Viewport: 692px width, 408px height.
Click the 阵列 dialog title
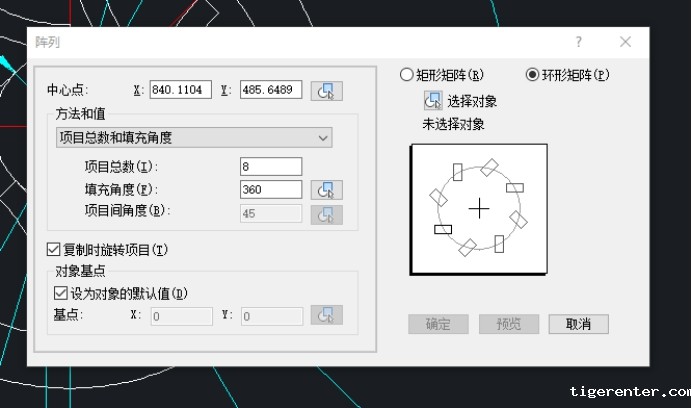47,42
